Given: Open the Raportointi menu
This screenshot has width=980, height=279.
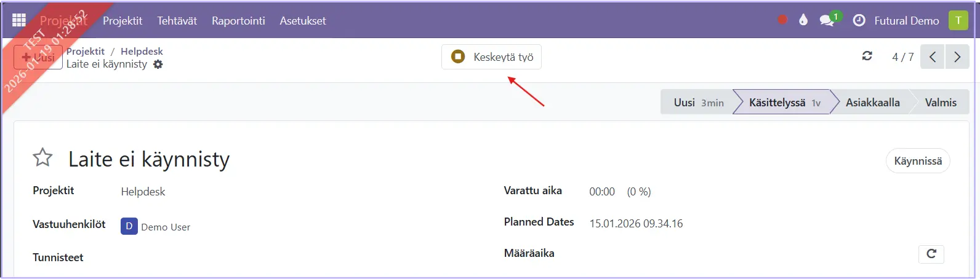Looking at the screenshot, I should click(238, 20).
